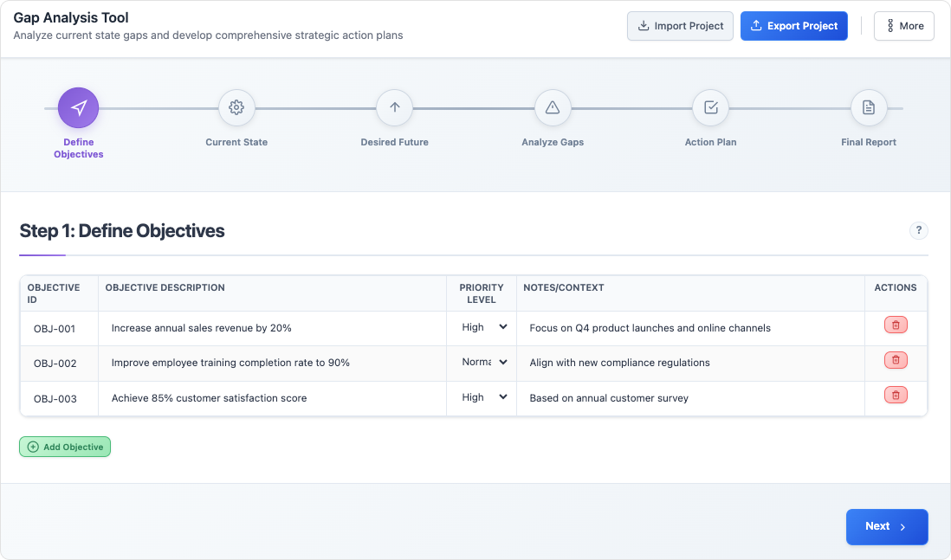The height and width of the screenshot is (560, 951).
Task: Click Define Objectives step label
Action: tap(78, 149)
